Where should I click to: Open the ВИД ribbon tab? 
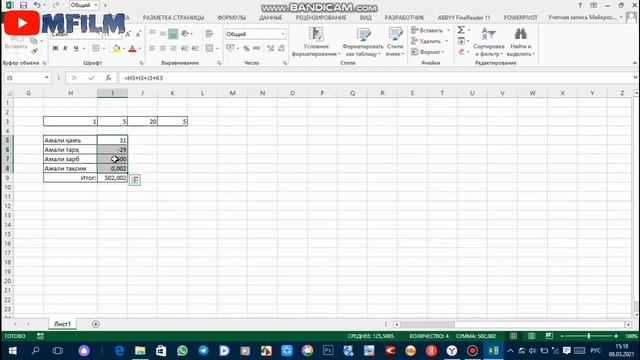(x=365, y=18)
